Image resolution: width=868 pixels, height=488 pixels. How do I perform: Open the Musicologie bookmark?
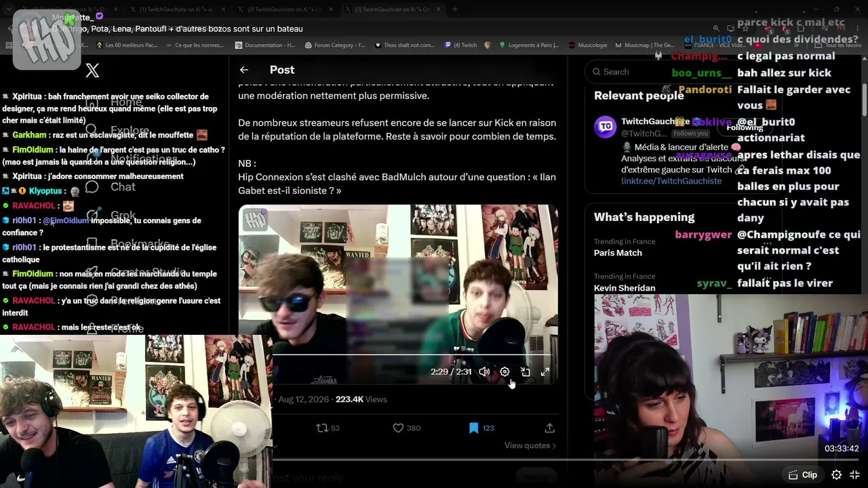[588, 45]
